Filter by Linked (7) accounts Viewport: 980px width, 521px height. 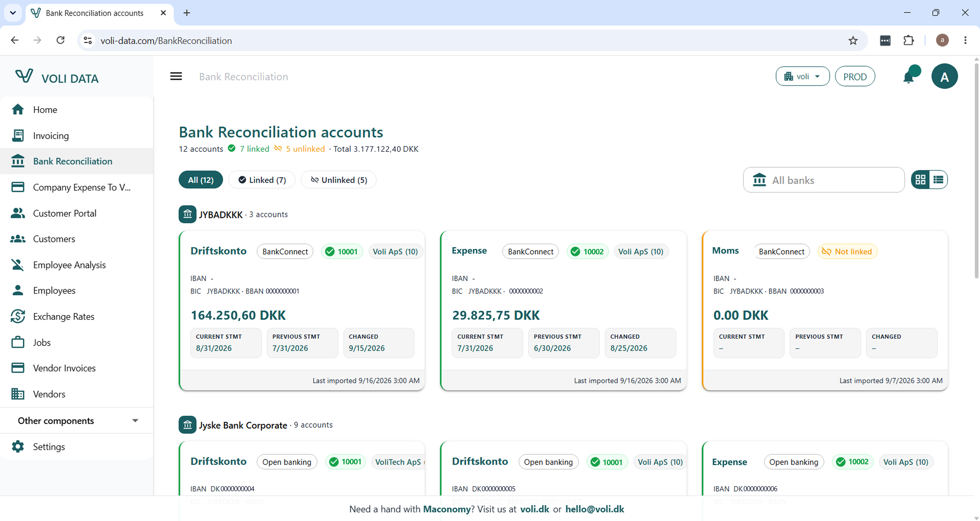(262, 180)
